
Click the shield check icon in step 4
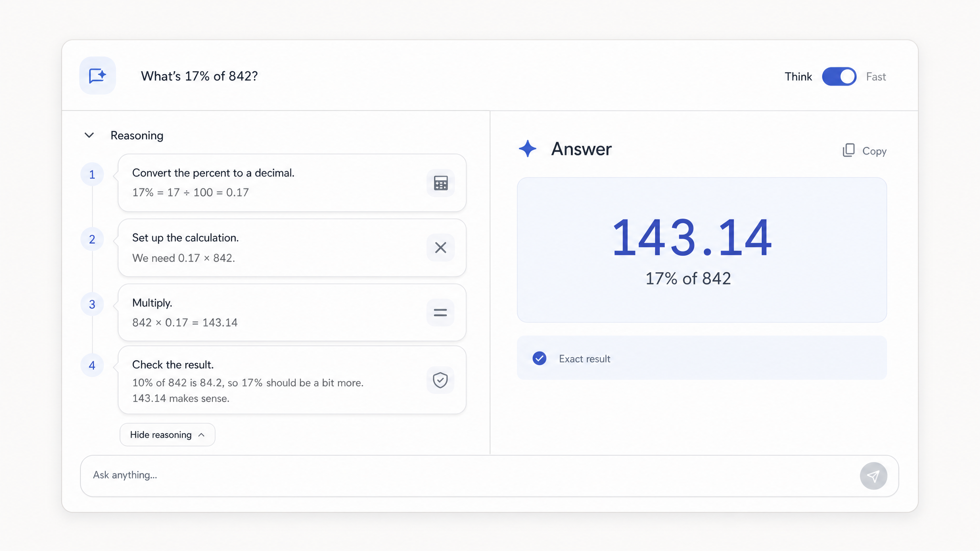440,380
